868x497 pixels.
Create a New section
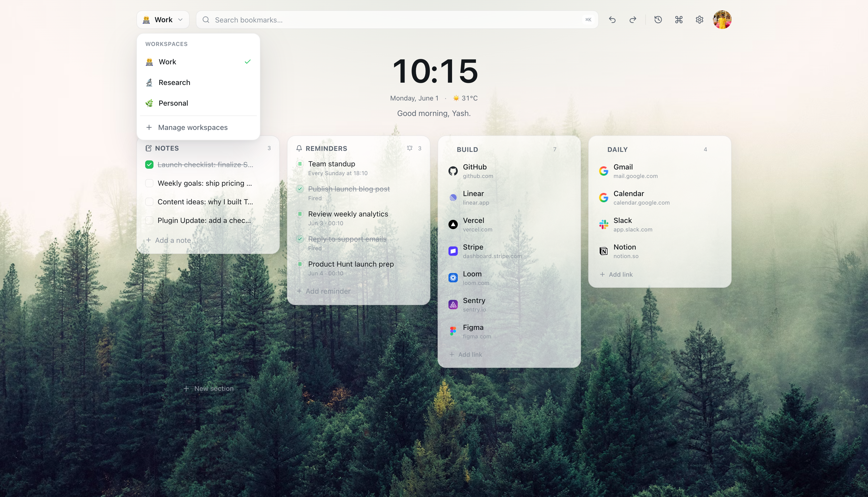208,389
